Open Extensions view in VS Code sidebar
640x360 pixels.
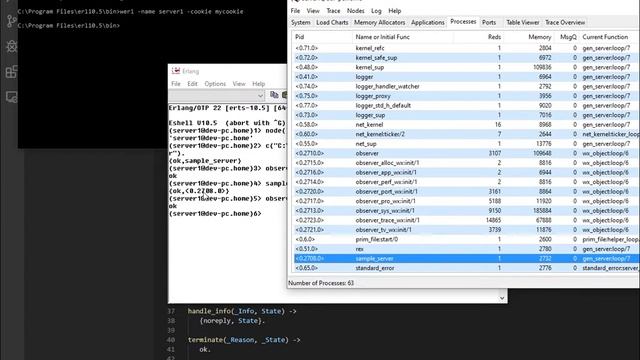(x=11, y=72)
